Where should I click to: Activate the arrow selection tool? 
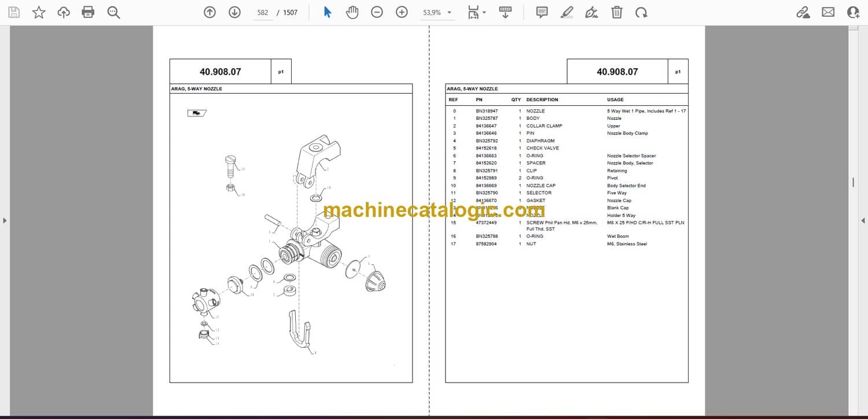[x=328, y=12]
